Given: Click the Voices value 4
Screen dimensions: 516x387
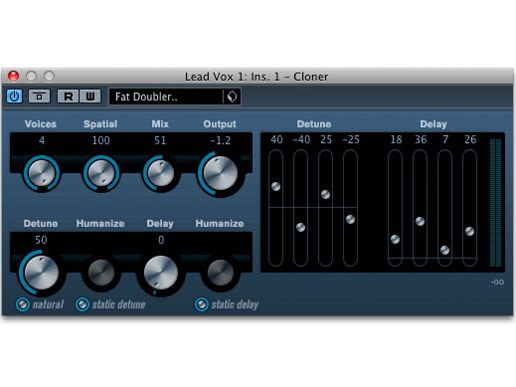Looking at the screenshot, I should [x=42, y=140].
